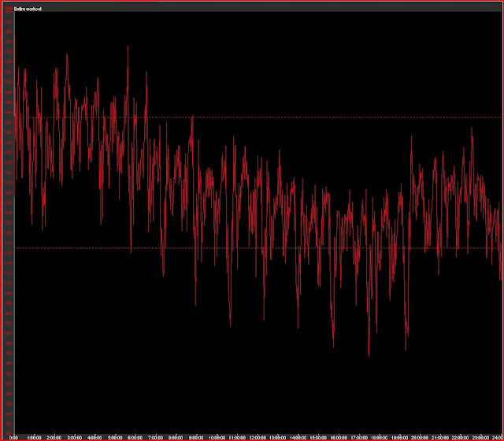Click the 21:00:00 time axis label
504x441 pixels.
pos(440,438)
